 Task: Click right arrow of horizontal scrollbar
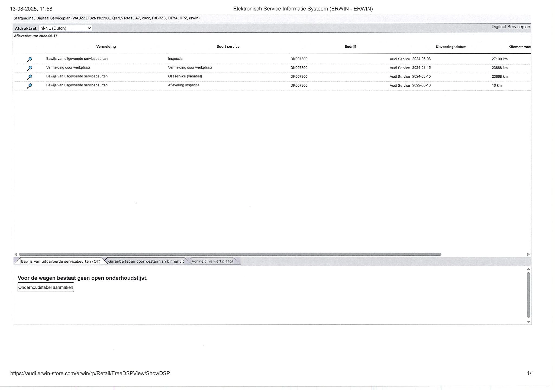[x=528, y=254]
